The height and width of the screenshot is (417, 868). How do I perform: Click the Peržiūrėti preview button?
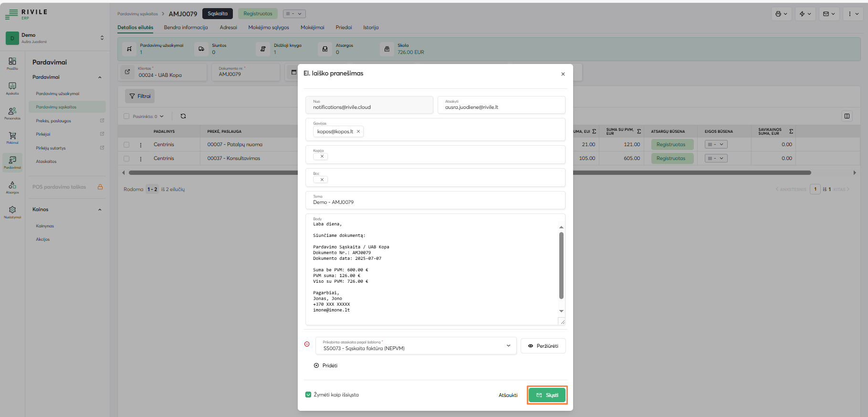tap(543, 346)
